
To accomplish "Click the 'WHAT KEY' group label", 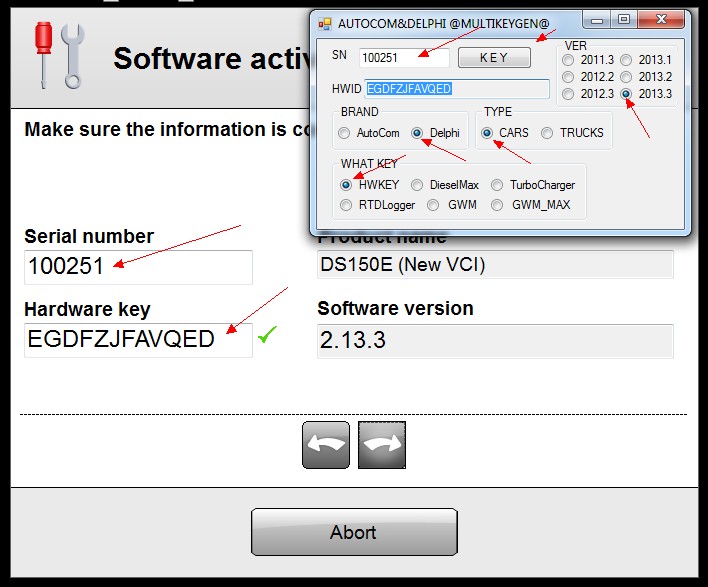I will (369, 163).
